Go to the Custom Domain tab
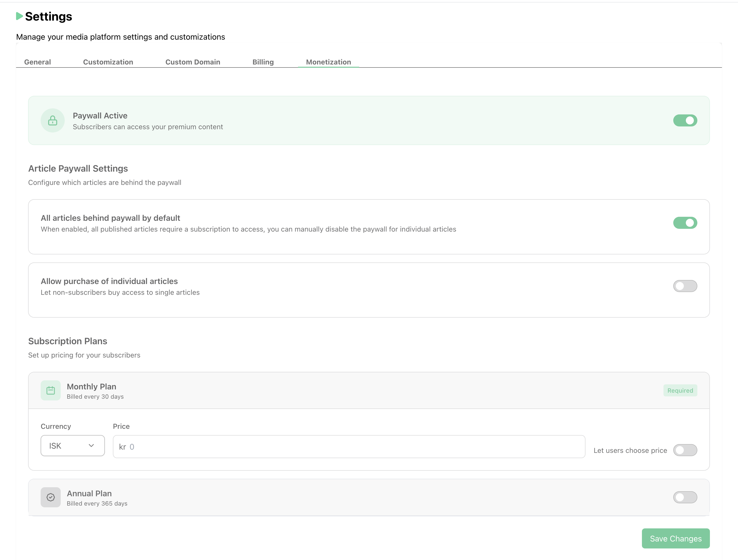This screenshot has width=738, height=560. pos(192,62)
